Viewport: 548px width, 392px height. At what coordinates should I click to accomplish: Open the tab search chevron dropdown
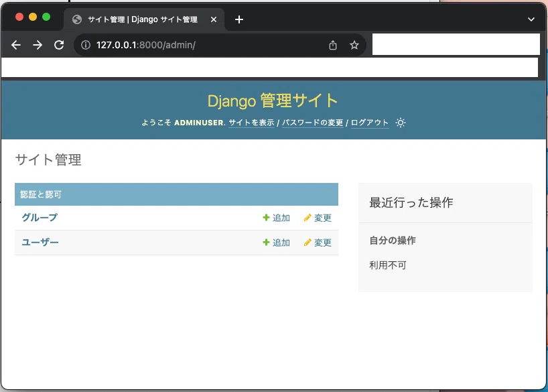(531, 19)
